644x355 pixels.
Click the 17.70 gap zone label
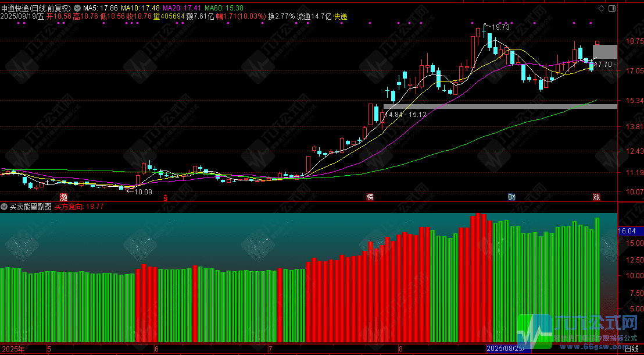click(x=605, y=64)
